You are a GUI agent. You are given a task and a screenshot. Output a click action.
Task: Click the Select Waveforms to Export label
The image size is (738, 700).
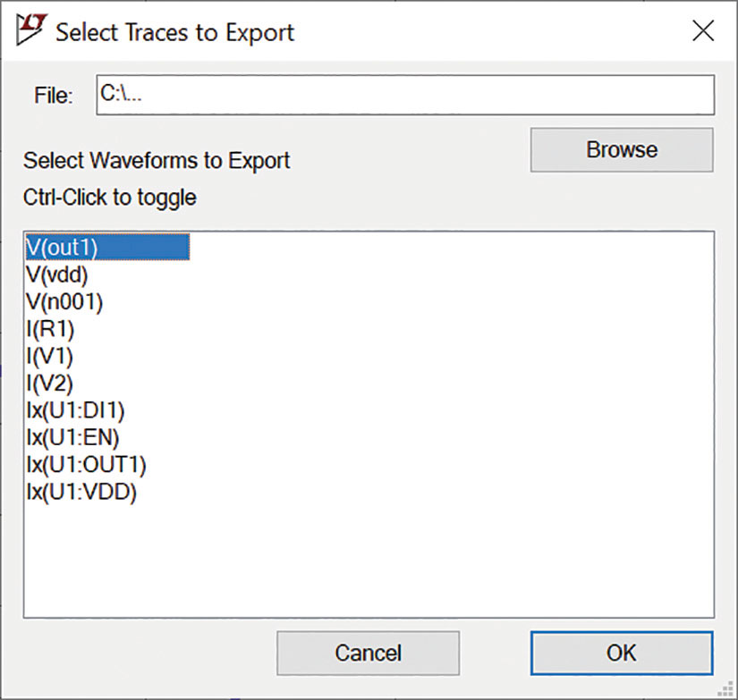tap(157, 161)
